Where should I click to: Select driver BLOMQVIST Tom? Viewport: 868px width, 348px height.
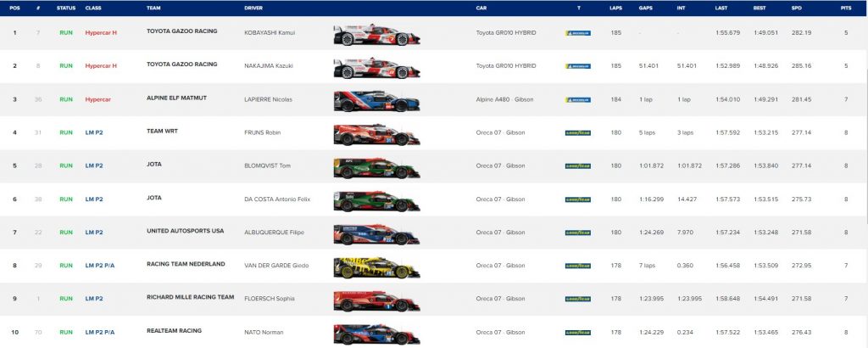(267, 166)
